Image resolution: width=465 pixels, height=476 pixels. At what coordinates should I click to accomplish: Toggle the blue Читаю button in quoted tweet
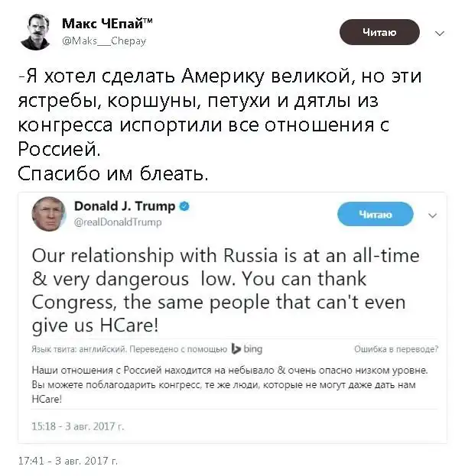point(375,215)
